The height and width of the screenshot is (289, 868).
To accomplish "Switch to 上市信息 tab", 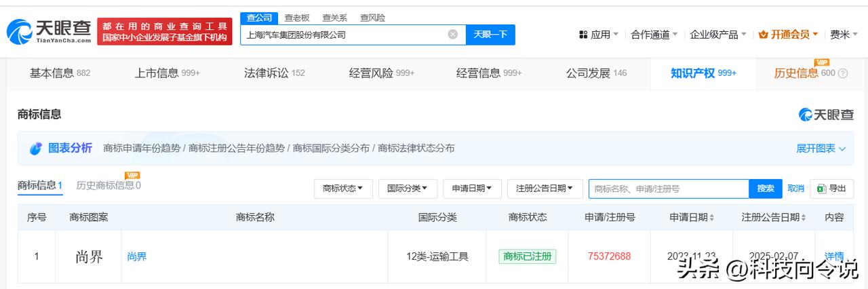I will [x=167, y=73].
